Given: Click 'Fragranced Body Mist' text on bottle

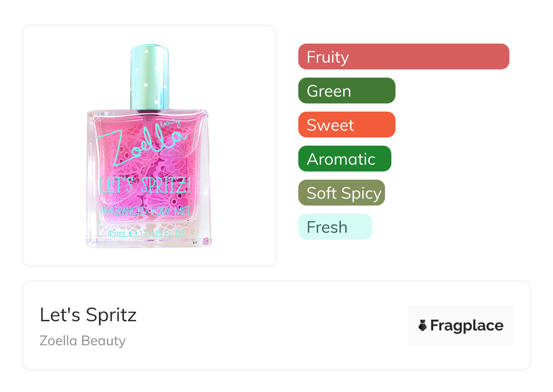Looking at the screenshot, I should click(x=145, y=211).
